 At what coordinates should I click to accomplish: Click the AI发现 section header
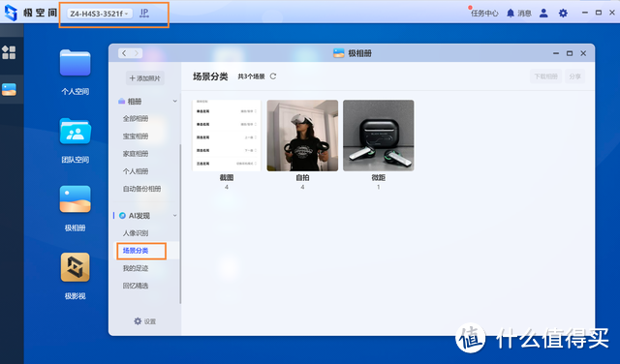[x=135, y=215]
